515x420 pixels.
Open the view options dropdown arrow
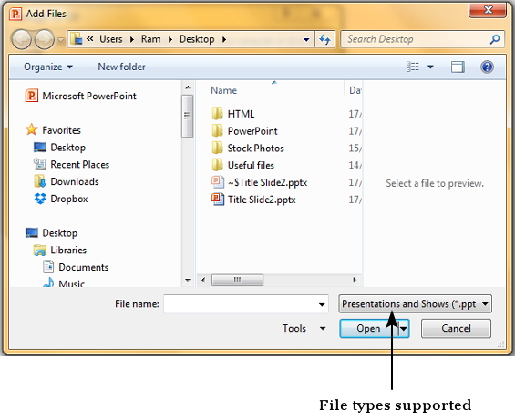point(430,67)
